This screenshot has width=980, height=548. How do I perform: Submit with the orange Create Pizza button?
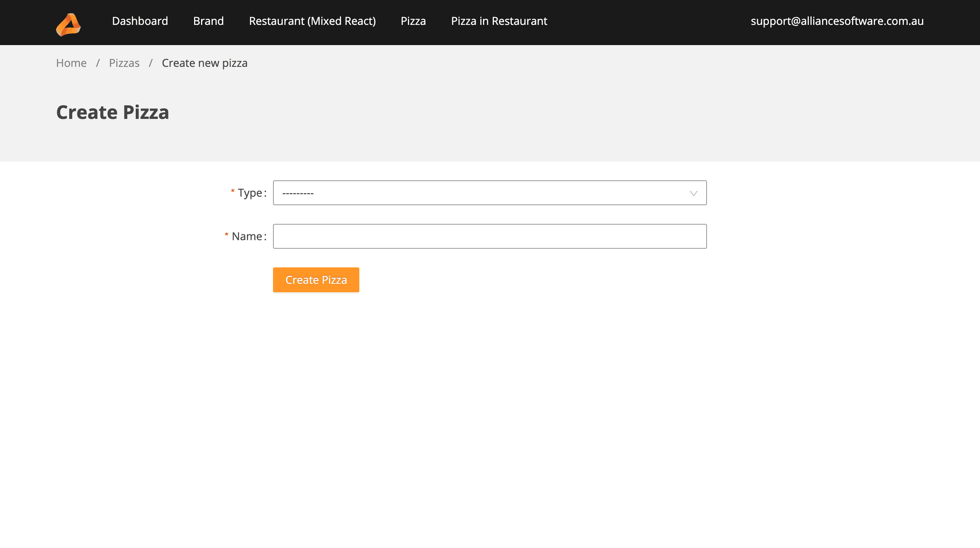click(316, 280)
